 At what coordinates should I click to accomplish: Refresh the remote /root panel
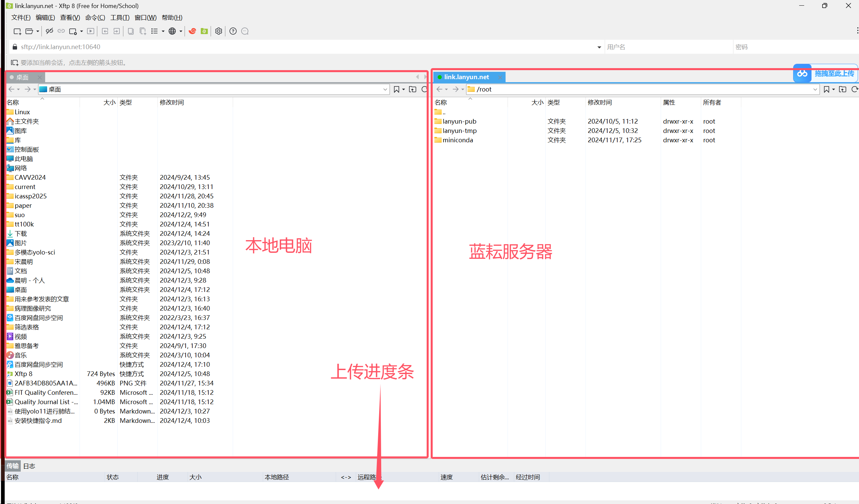click(854, 89)
